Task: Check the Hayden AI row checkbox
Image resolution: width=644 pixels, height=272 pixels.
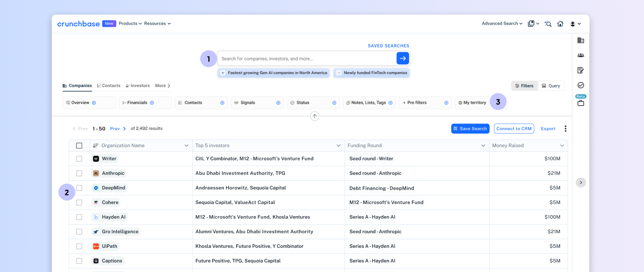Action: [79, 217]
